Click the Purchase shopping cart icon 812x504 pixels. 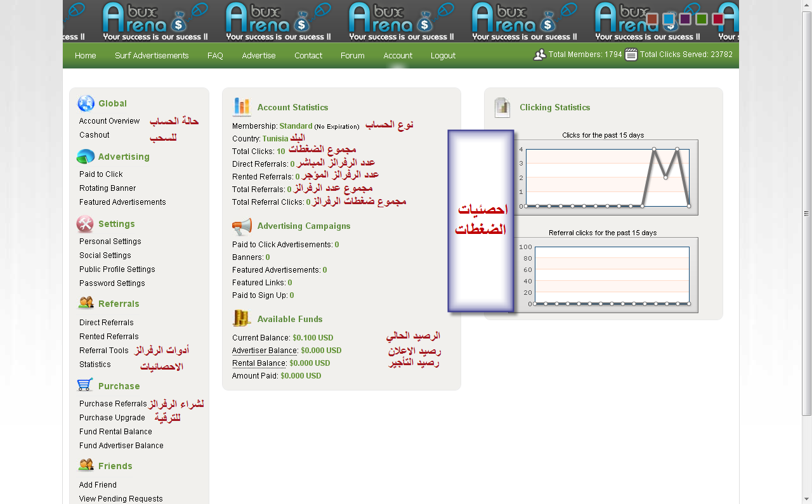(x=85, y=385)
